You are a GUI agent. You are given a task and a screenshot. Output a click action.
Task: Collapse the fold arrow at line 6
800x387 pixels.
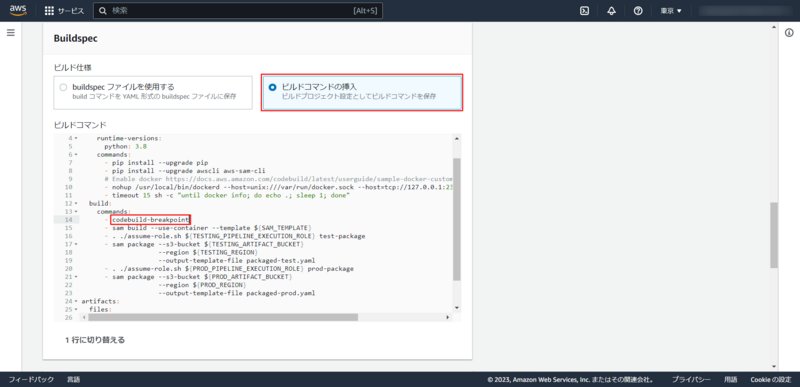(x=76, y=154)
